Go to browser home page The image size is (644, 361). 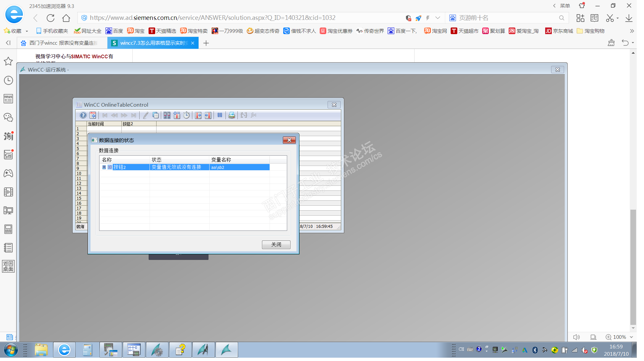pos(66,18)
